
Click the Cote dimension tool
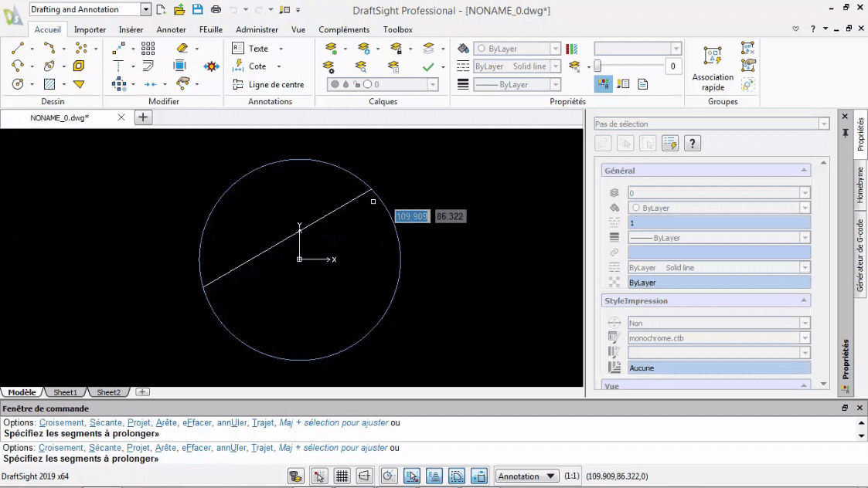(250, 66)
